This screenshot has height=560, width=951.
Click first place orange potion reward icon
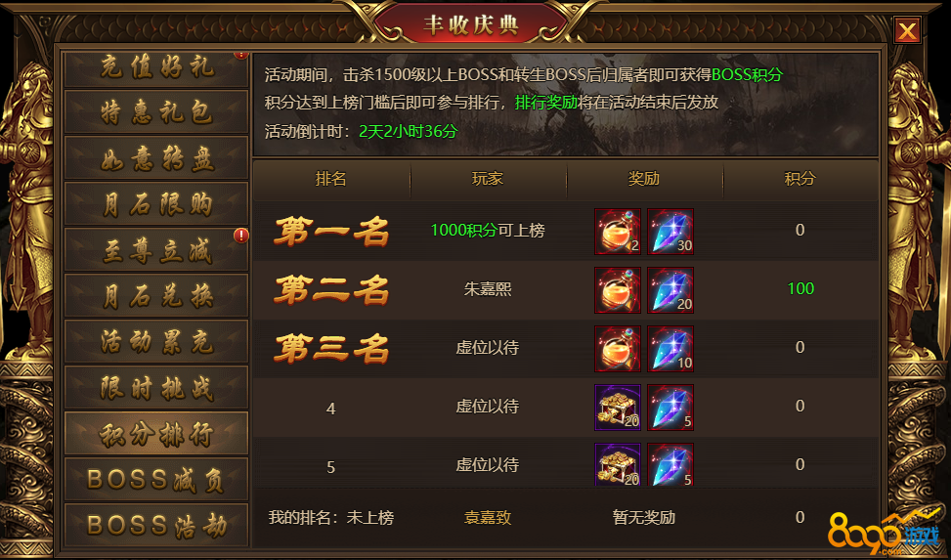pyautogui.click(x=618, y=232)
